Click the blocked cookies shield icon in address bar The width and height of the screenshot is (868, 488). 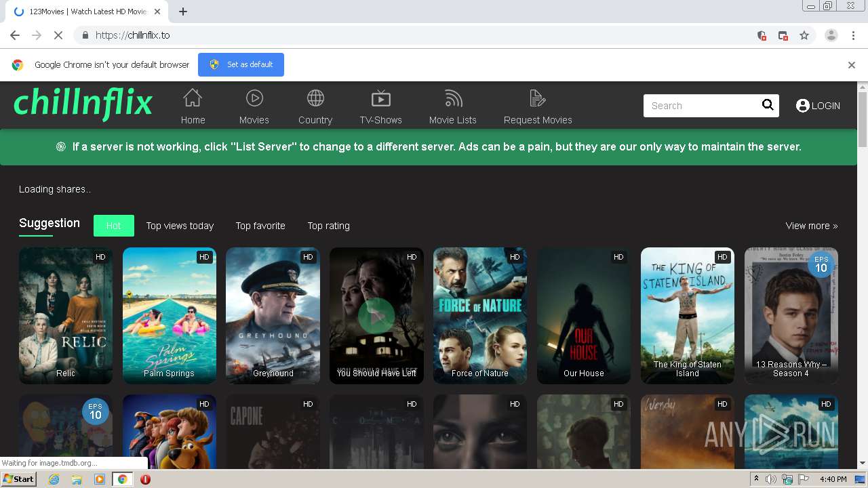coord(762,35)
